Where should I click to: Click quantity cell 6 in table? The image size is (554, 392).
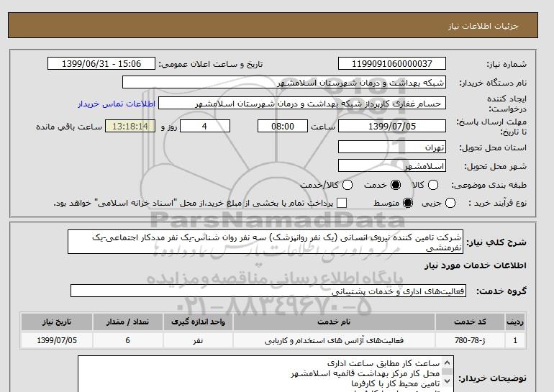(127, 340)
